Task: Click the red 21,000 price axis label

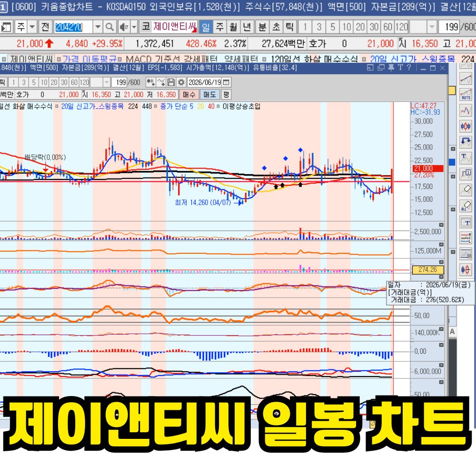Action: pos(428,169)
